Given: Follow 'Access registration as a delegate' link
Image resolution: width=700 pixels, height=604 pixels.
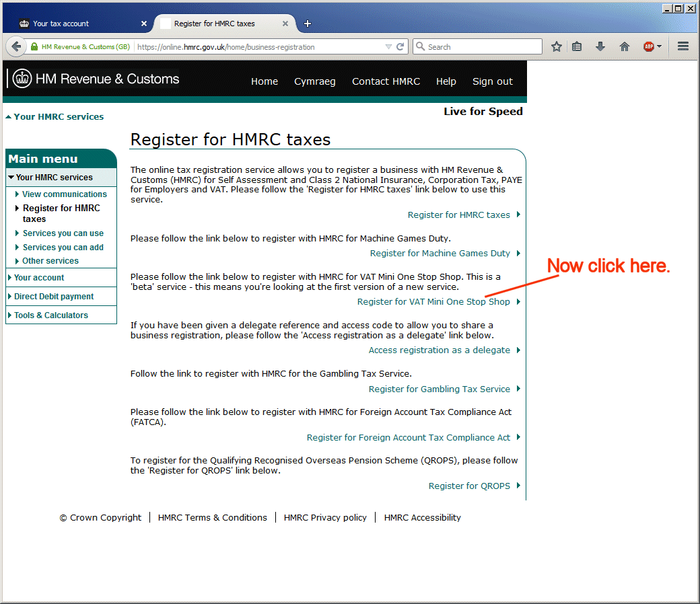Looking at the screenshot, I should click(x=440, y=350).
